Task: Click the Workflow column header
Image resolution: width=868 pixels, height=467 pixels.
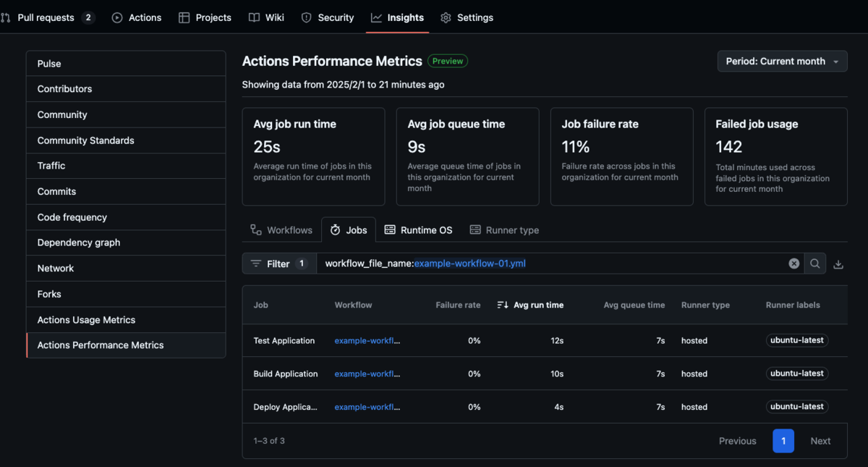Action: click(x=353, y=305)
